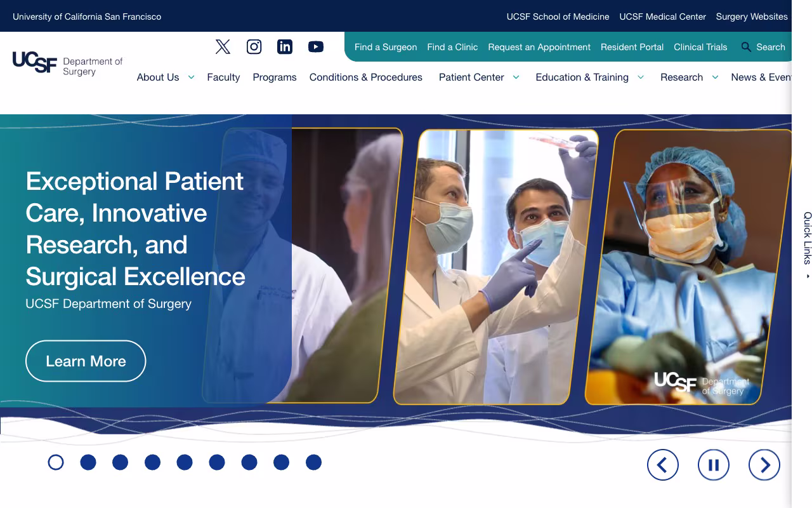Go to previous slide with left arrow
Screen dimensions: 812x508
pos(663,465)
